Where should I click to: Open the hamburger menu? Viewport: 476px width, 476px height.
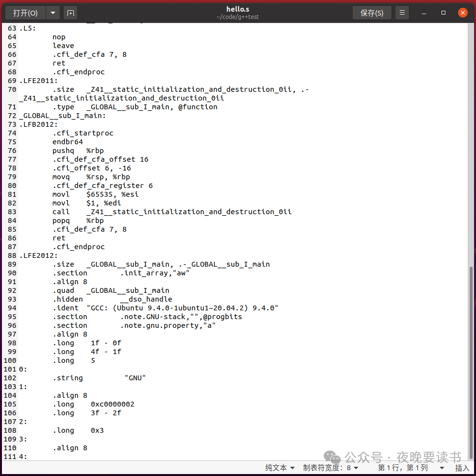click(402, 13)
